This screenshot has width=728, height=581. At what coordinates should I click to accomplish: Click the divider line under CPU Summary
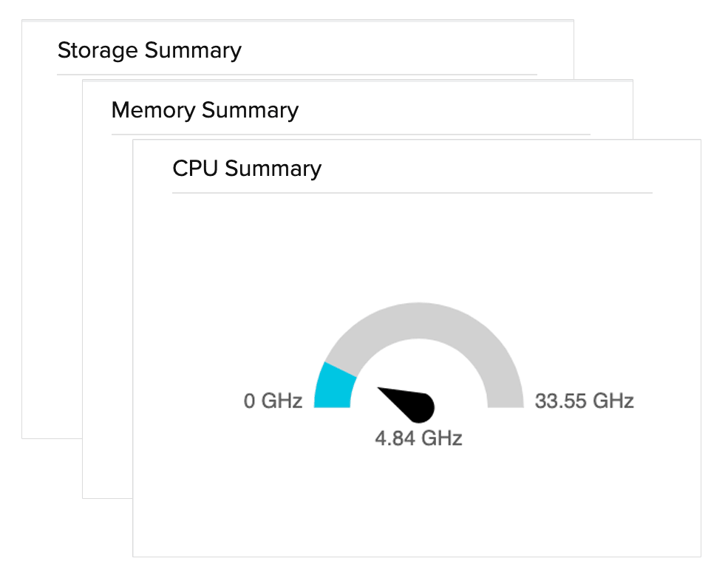(x=412, y=193)
